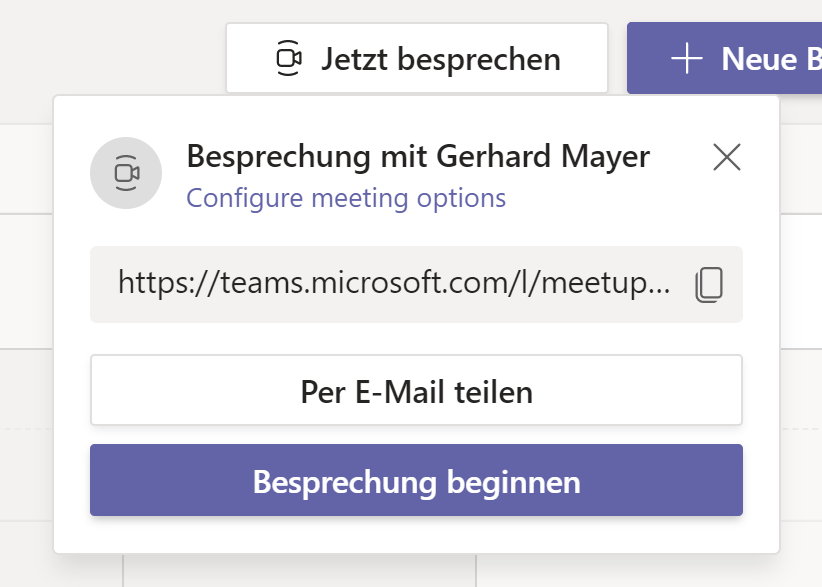Click the purple Neue Besprechung button
822x587 pixels.
click(724, 58)
